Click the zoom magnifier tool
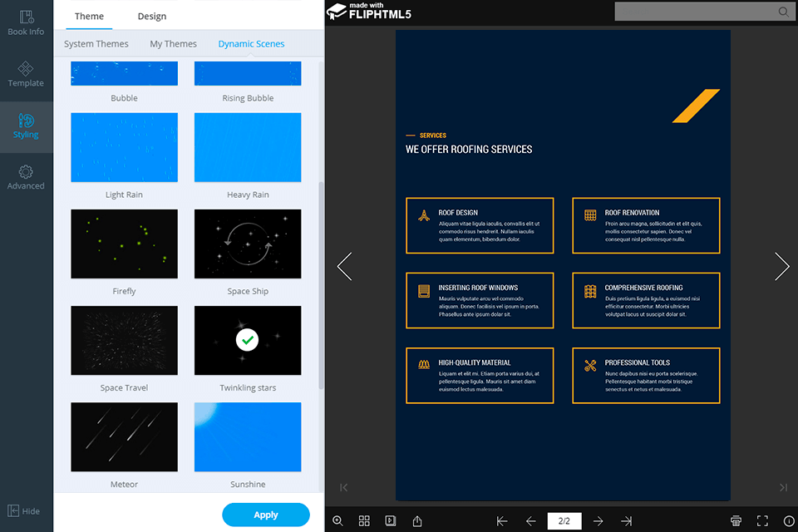The height and width of the screenshot is (532, 798). tap(337, 520)
